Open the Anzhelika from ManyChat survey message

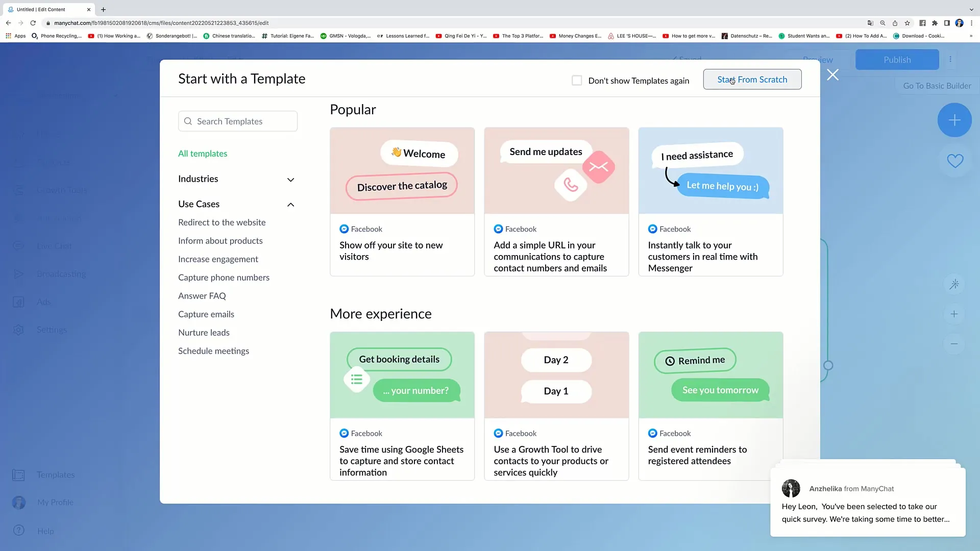[868, 503]
